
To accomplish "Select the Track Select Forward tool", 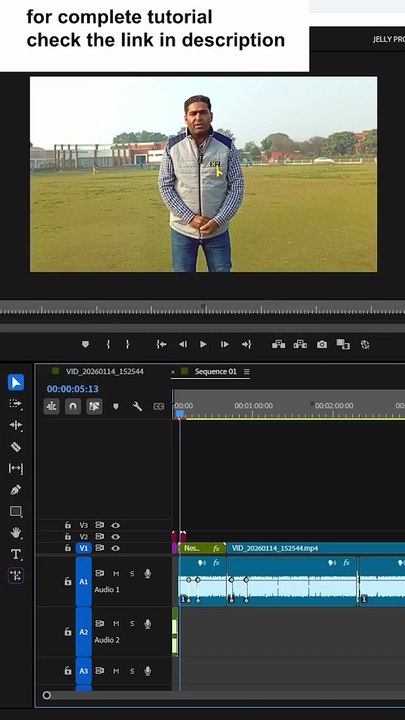I will (16, 404).
